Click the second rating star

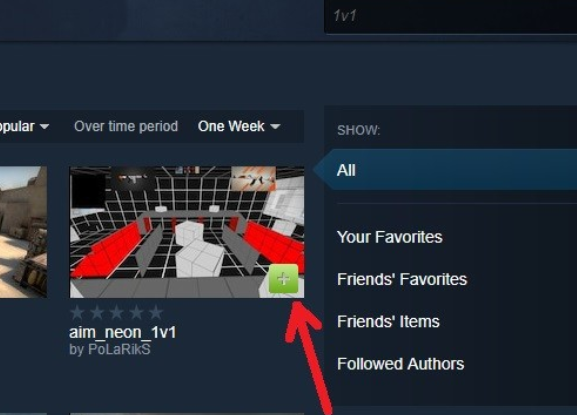tap(97, 313)
